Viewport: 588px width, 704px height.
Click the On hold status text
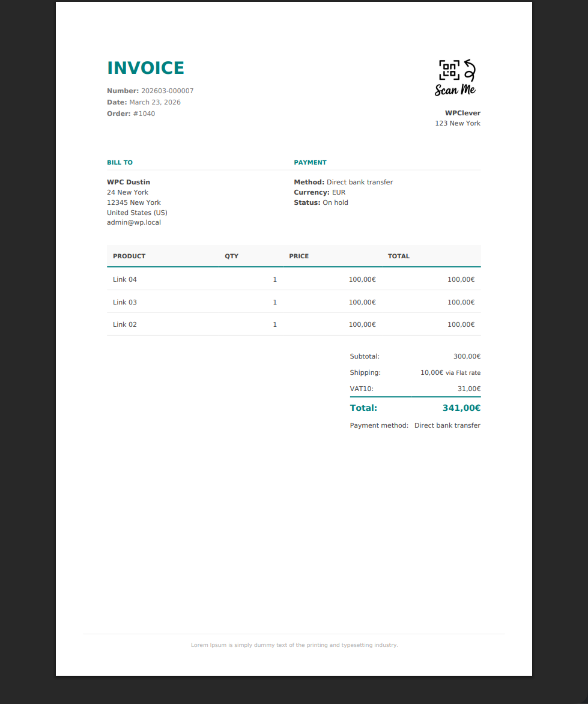click(335, 203)
